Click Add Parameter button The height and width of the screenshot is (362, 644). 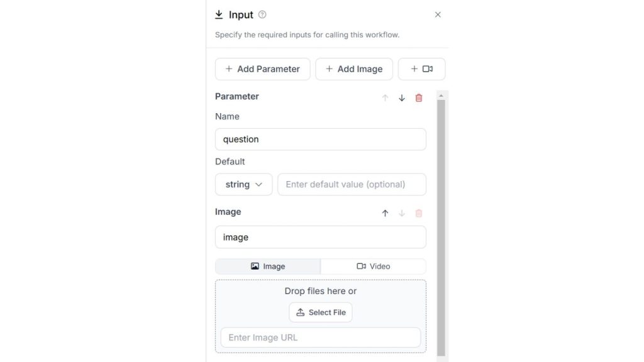click(262, 69)
